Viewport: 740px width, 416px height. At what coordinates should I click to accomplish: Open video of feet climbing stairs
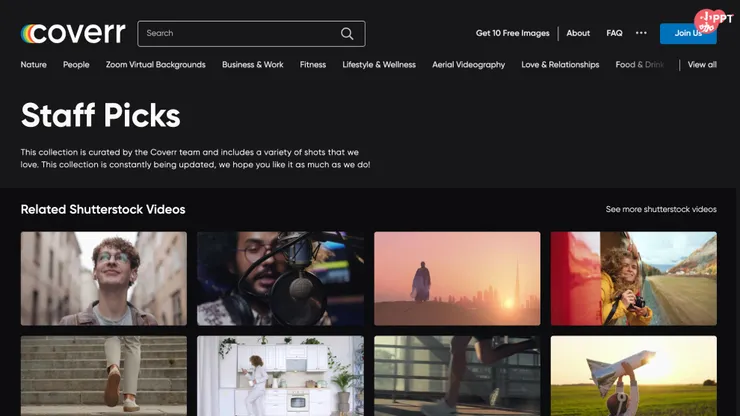click(104, 376)
